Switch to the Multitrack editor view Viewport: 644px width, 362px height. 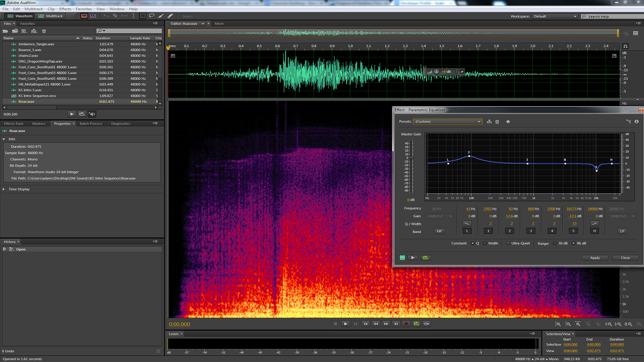click(x=51, y=16)
